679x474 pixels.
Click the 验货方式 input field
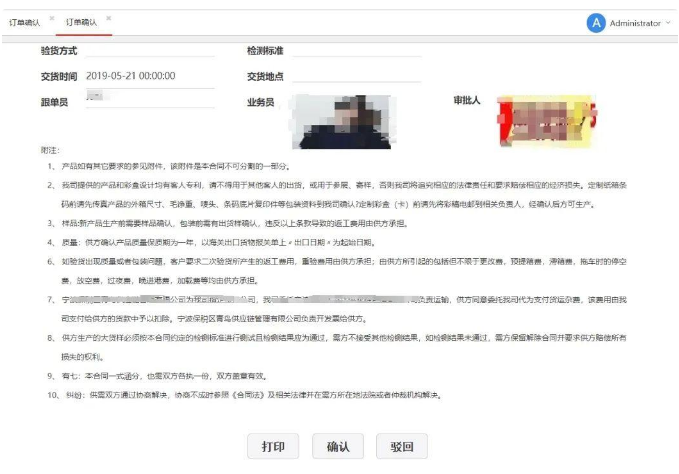pyautogui.click(x=150, y=51)
